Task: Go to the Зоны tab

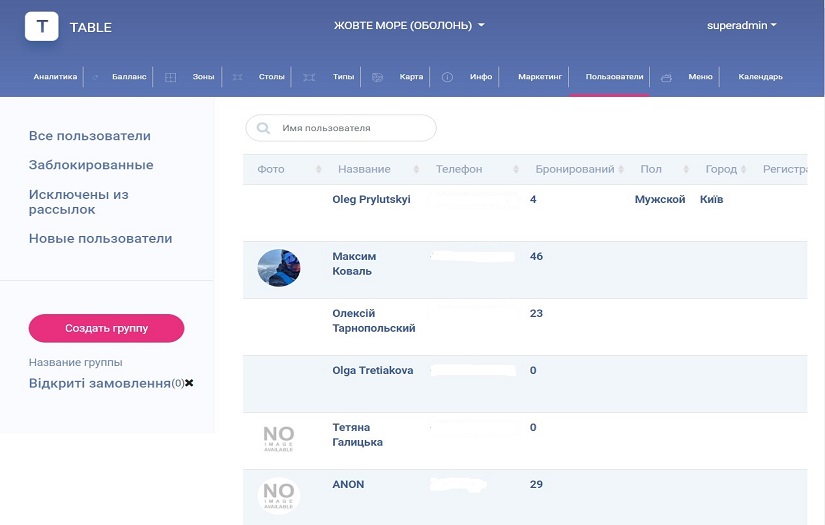Action: coord(203,77)
